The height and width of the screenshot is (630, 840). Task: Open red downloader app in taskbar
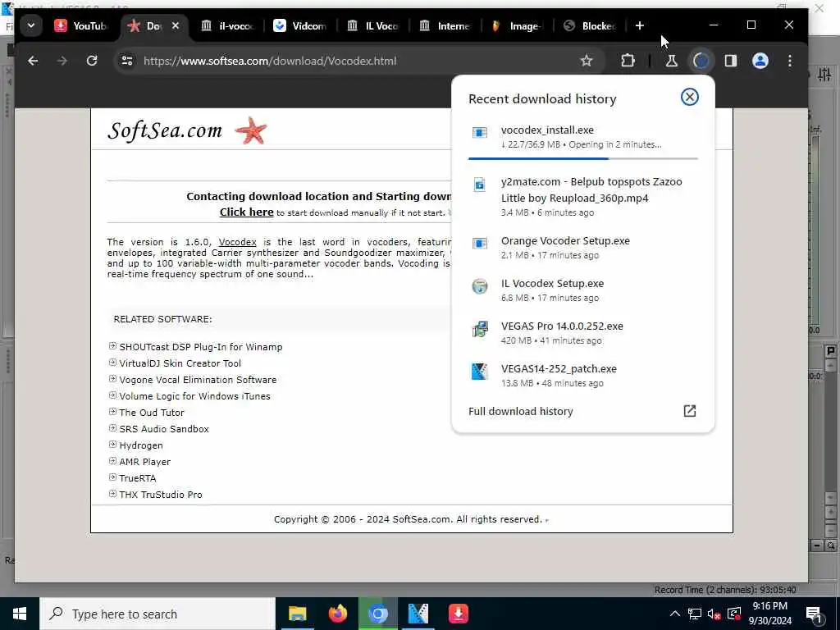point(458,614)
